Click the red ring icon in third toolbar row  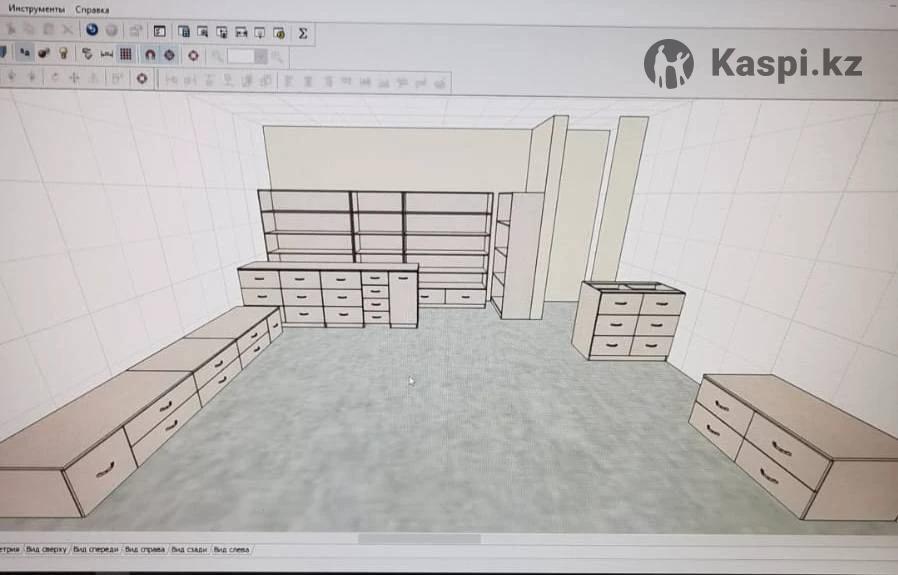click(141, 78)
